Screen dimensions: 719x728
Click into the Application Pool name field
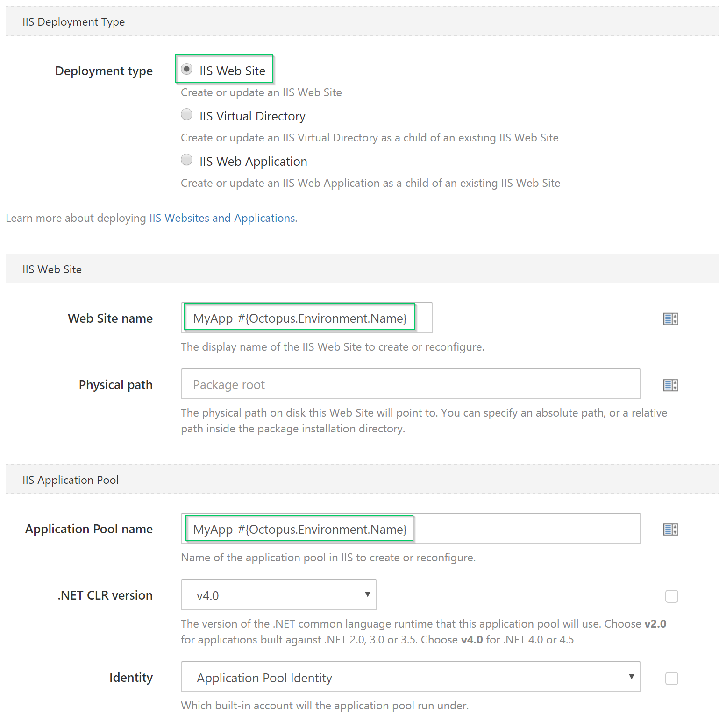tap(410, 529)
